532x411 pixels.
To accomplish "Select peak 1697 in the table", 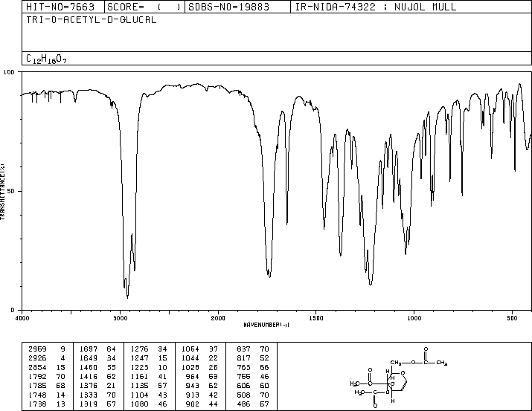I will coord(89,349).
